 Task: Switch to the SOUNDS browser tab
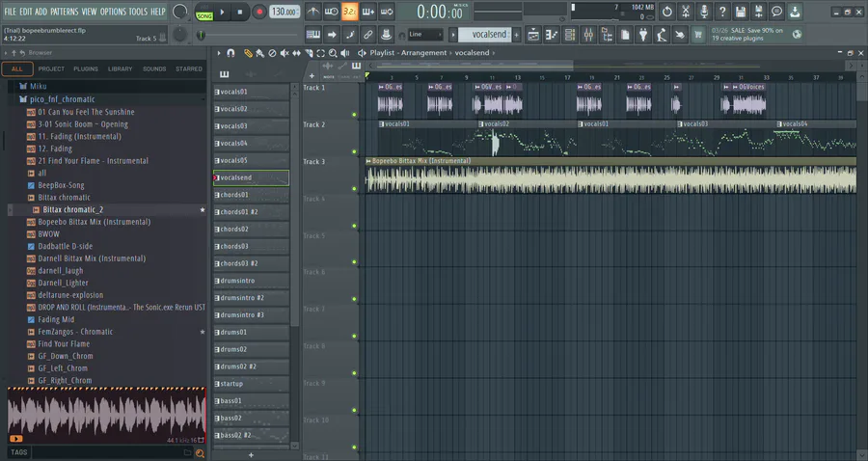[x=154, y=69]
